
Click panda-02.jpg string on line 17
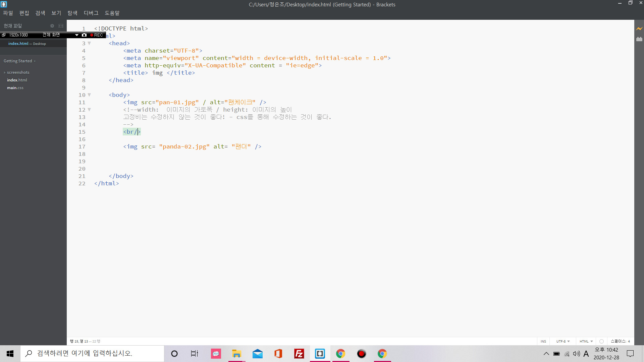point(184,146)
